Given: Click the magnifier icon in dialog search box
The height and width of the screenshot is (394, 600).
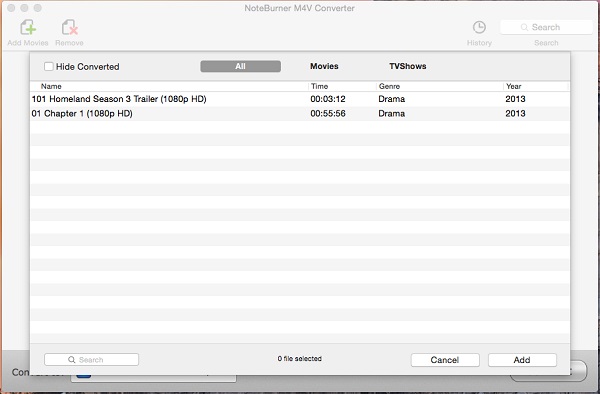Looking at the screenshot, I should tap(72, 360).
